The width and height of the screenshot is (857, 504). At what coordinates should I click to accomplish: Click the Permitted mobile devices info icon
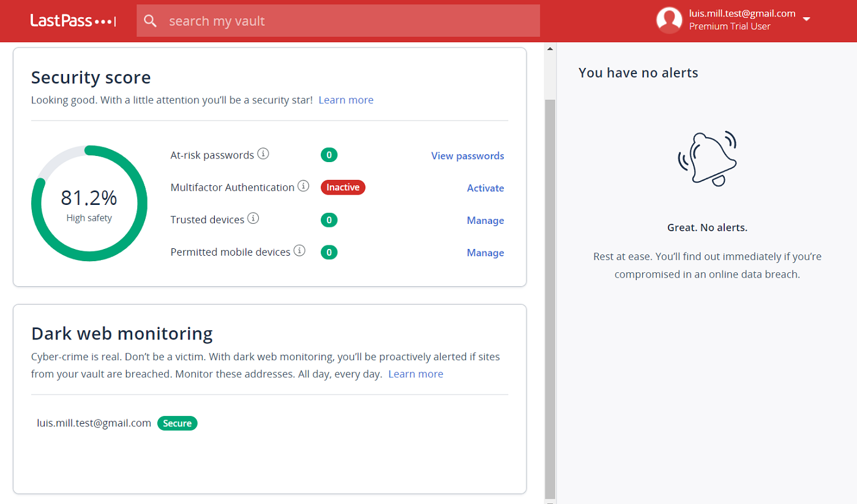tap(299, 250)
